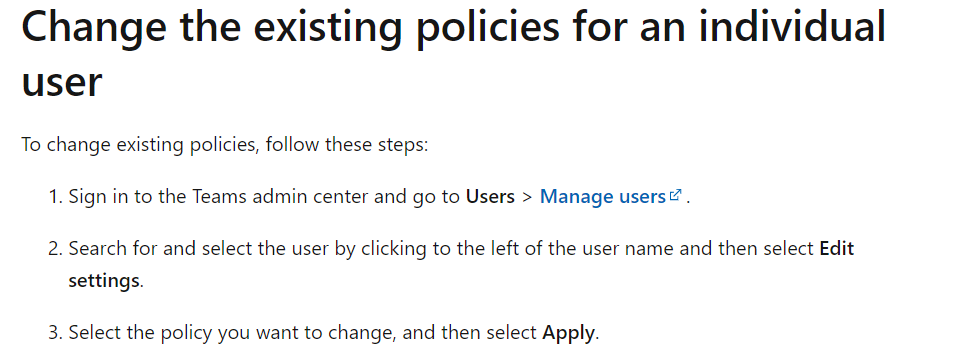Click the list number 2 marker

[55, 248]
